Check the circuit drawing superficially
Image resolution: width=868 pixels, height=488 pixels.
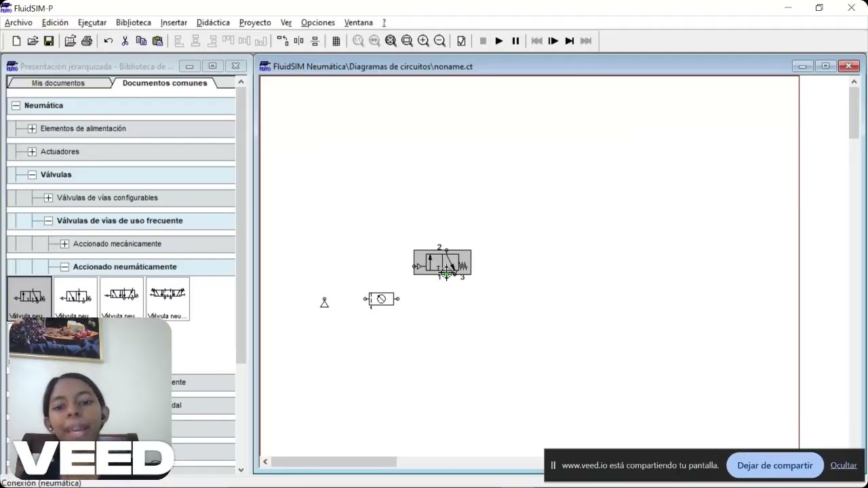[461, 41]
